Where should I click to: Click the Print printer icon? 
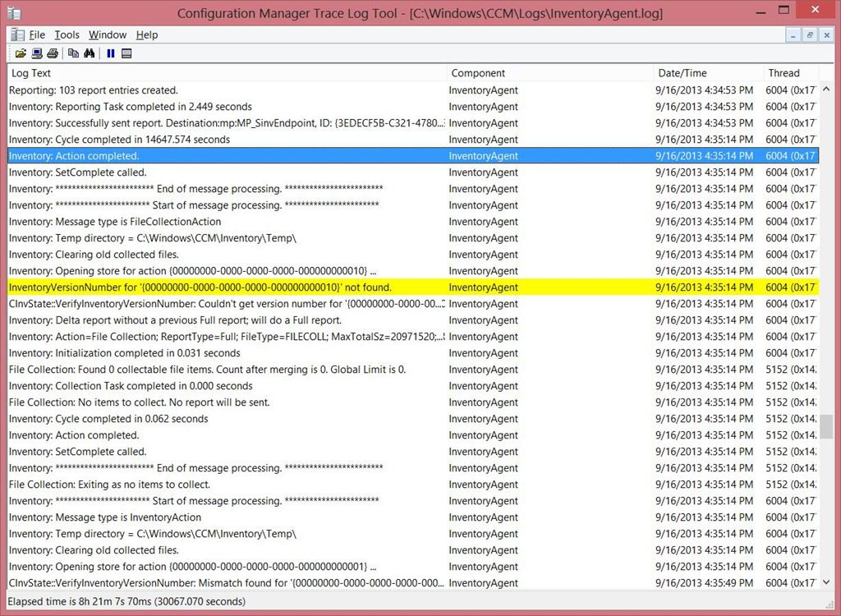click(52, 53)
